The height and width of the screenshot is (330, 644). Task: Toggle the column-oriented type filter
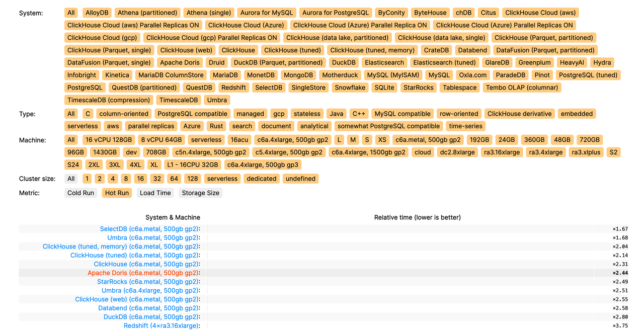[124, 114]
